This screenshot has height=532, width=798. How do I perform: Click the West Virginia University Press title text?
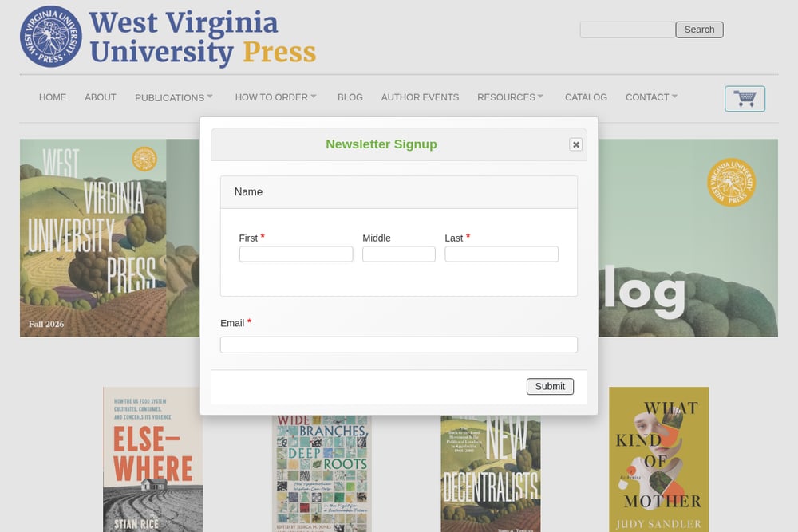[203, 37]
